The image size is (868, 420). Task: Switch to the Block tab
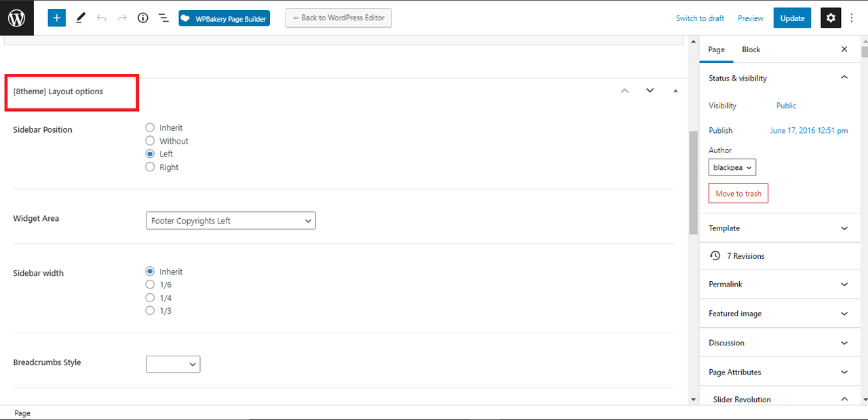pyautogui.click(x=751, y=49)
